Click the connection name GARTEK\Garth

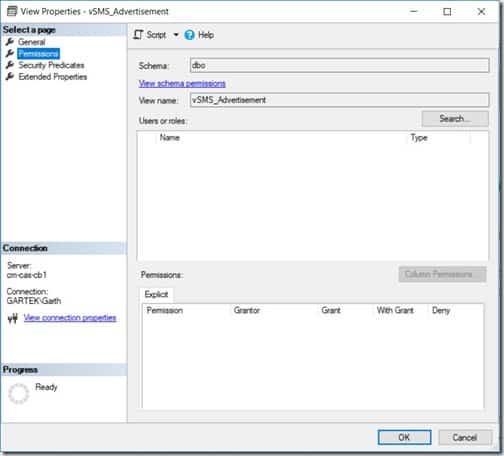coord(34,301)
